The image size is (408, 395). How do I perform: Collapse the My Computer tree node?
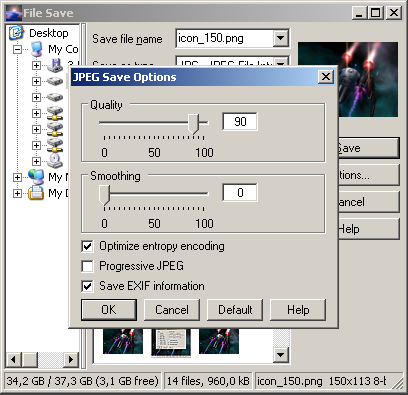(x=17, y=50)
